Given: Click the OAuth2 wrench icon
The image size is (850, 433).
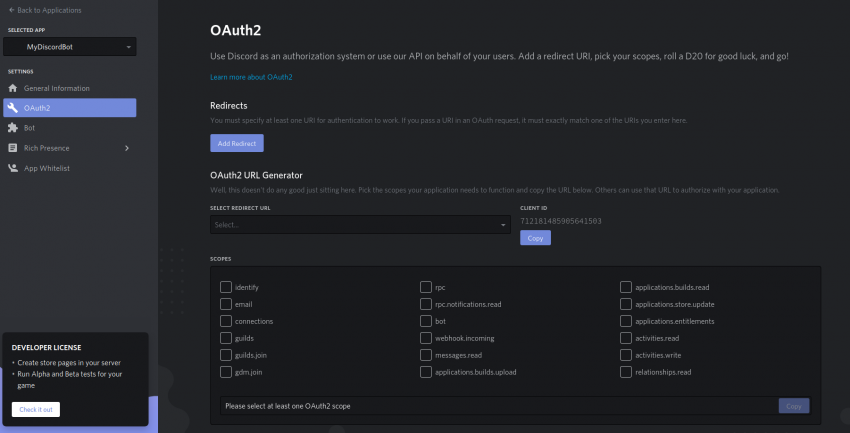Looking at the screenshot, I should point(12,108).
